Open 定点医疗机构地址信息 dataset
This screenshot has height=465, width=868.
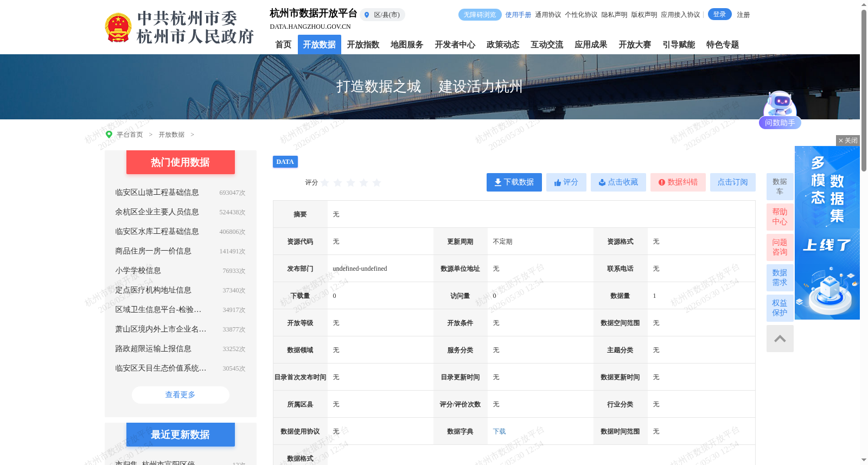coord(153,290)
